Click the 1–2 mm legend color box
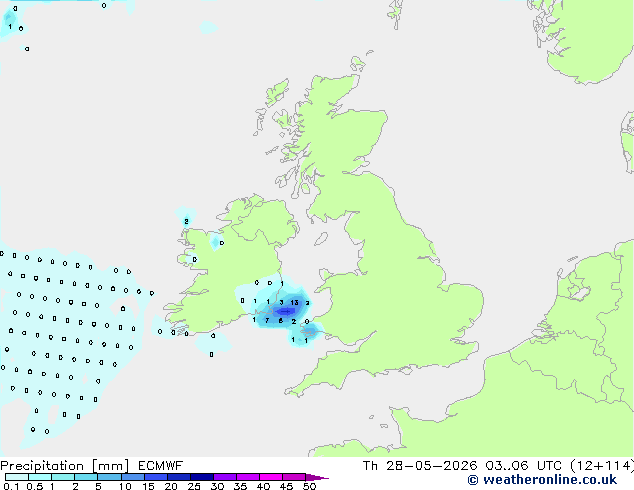The image size is (634, 490). point(63,477)
